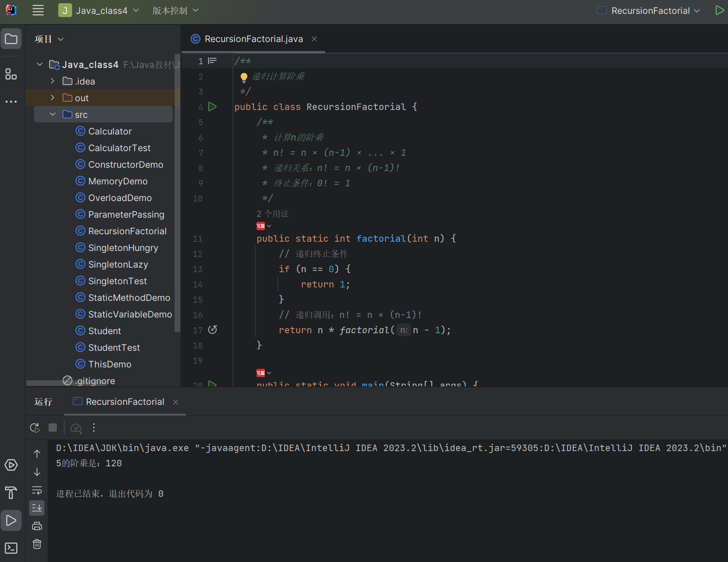
Task: Click the run gutter arrow beside main method
Action: 212,383
